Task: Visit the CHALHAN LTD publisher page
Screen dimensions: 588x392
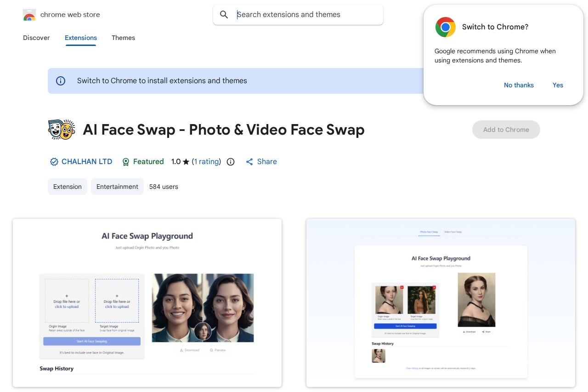Action: [87, 162]
